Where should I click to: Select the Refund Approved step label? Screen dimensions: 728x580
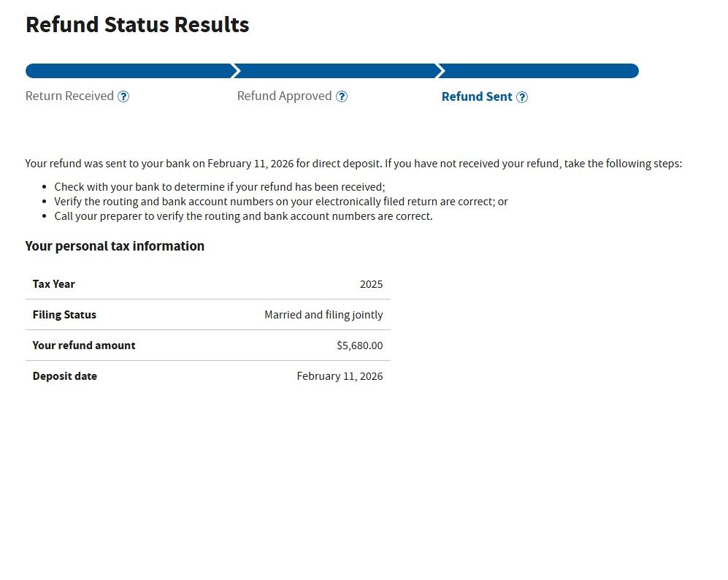coord(284,96)
